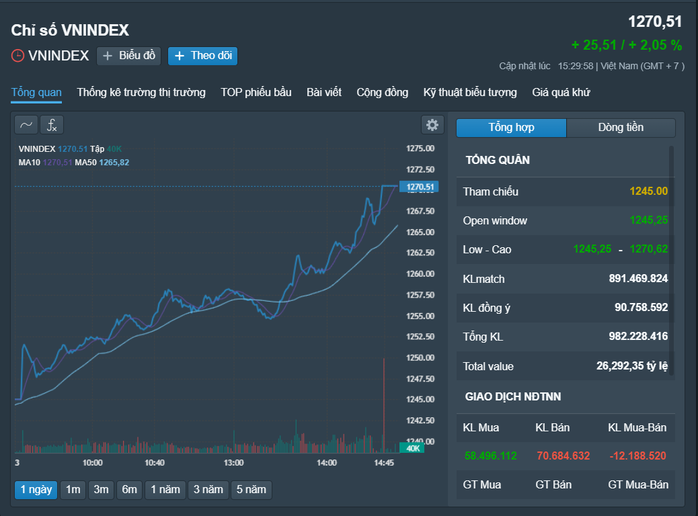Click the KLmatch value 891.469.824

point(638,279)
